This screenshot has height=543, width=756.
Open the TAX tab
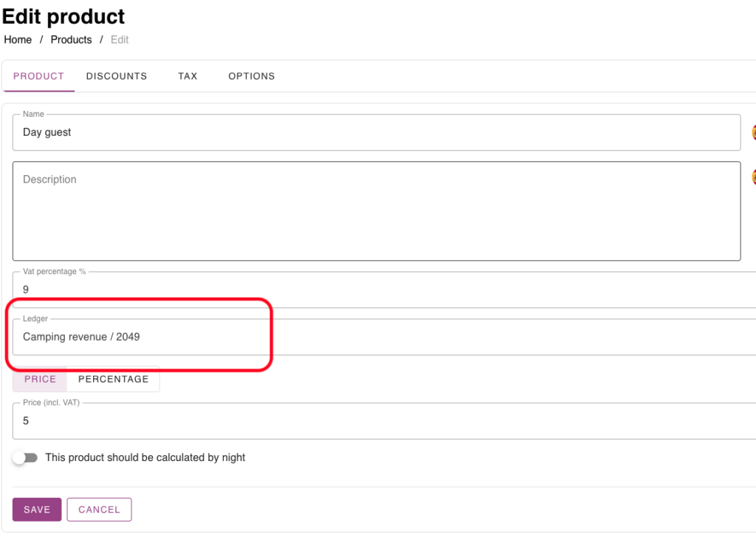(x=188, y=76)
